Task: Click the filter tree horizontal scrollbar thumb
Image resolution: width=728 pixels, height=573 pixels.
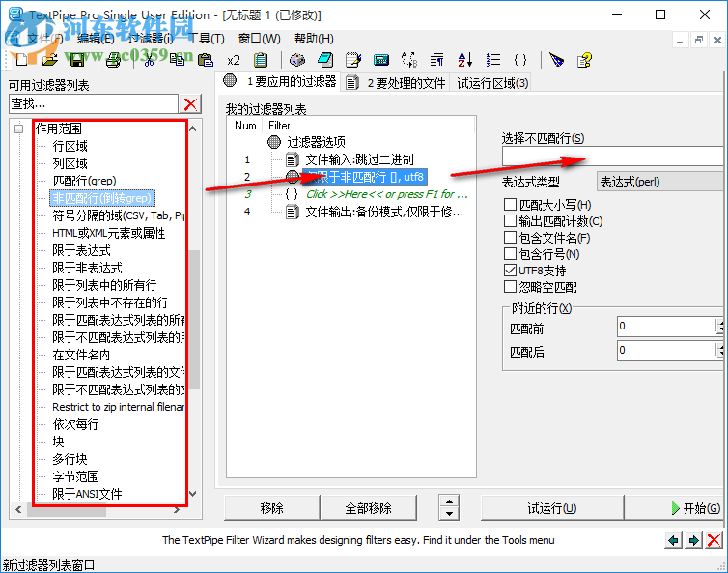Action: click(67, 510)
